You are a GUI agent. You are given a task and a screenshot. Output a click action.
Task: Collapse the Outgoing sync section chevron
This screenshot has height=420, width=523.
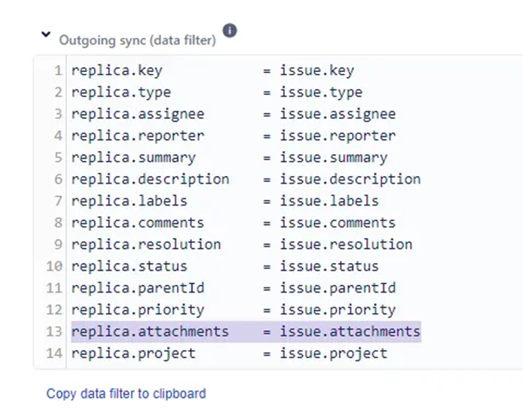click(46, 34)
